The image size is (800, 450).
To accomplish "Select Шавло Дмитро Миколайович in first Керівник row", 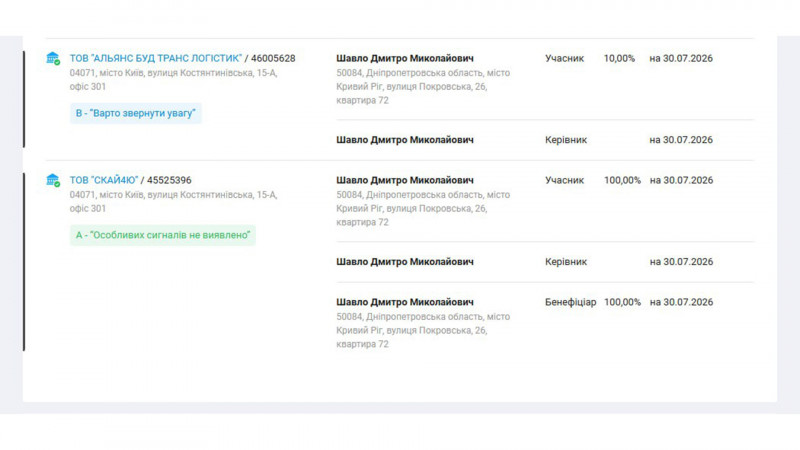I will pyautogui.click(x=405, y=140).
